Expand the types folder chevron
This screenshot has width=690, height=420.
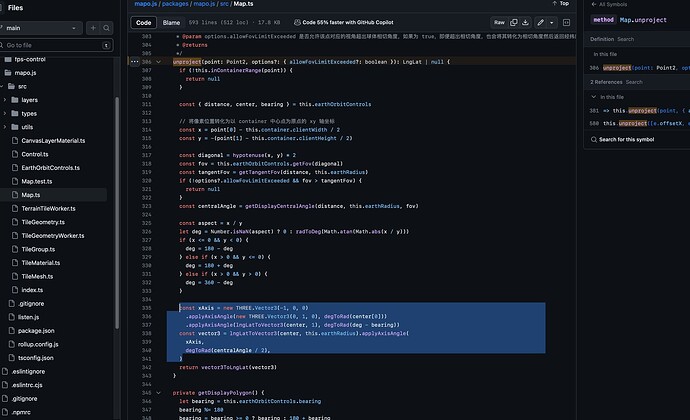coord(5,114)
